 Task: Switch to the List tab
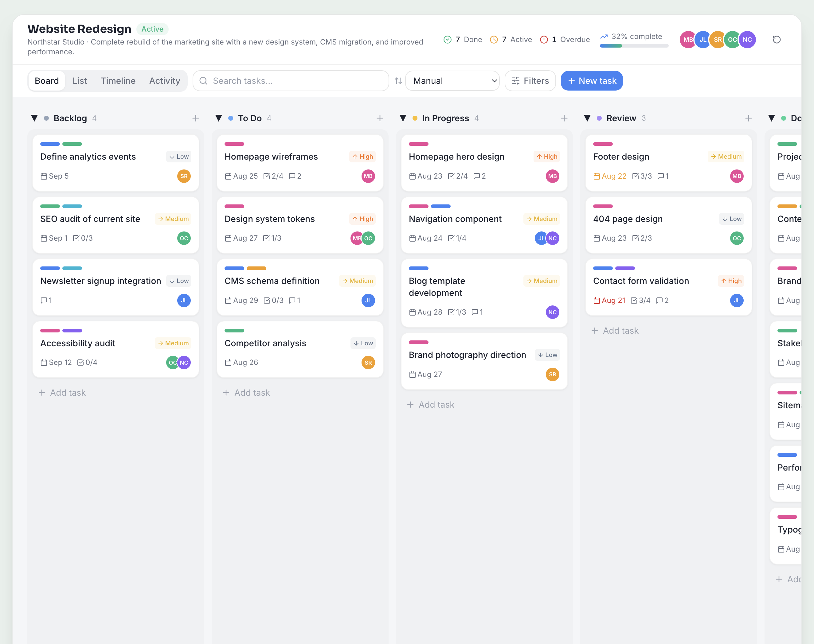pos(80,81)
